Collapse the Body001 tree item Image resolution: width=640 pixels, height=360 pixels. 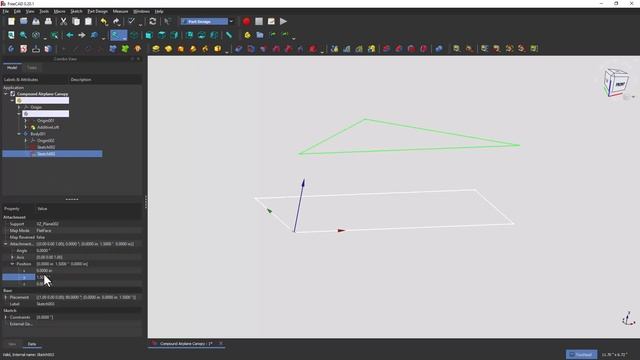coord(19,134)
